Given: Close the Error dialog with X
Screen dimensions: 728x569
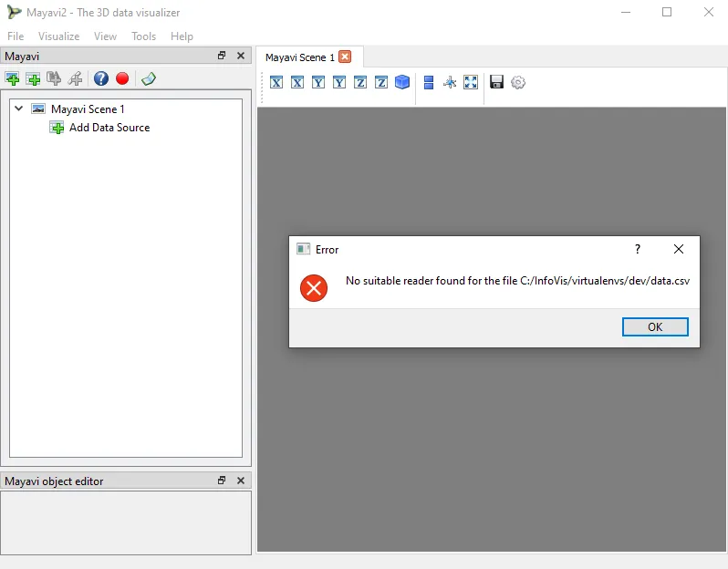Looking at the screenshot, I should [x=679, y=249].
